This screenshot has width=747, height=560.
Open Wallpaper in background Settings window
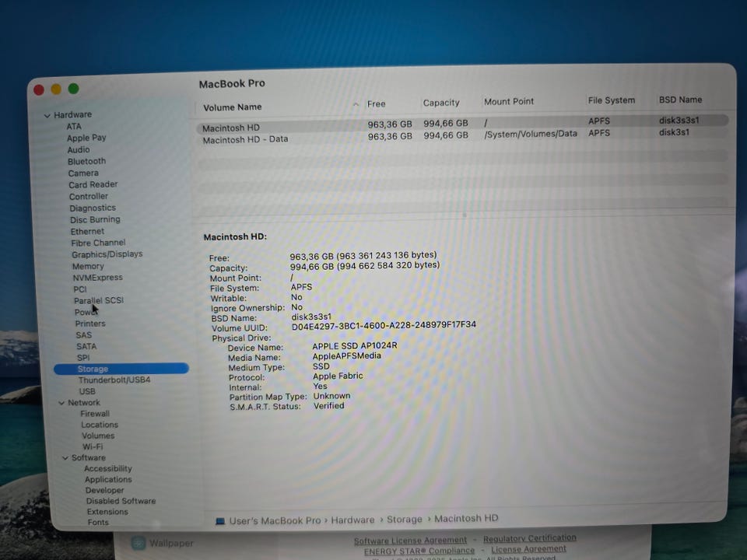pyautogui.click(x=163, y=543)
